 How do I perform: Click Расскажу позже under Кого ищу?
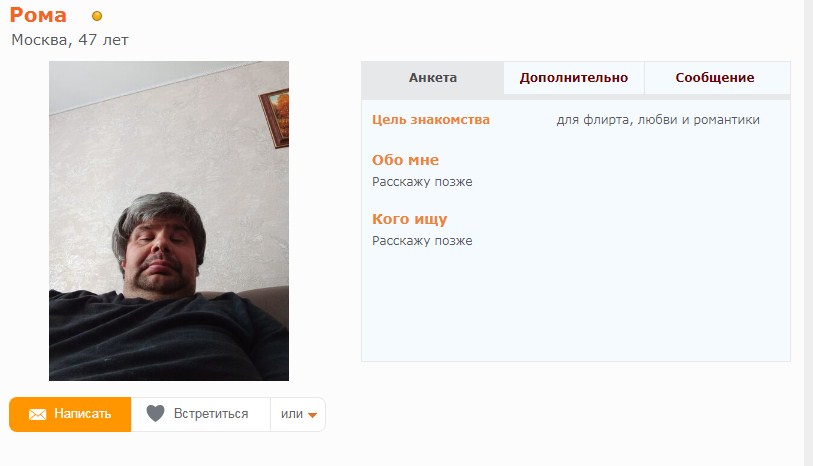point(422,241)
